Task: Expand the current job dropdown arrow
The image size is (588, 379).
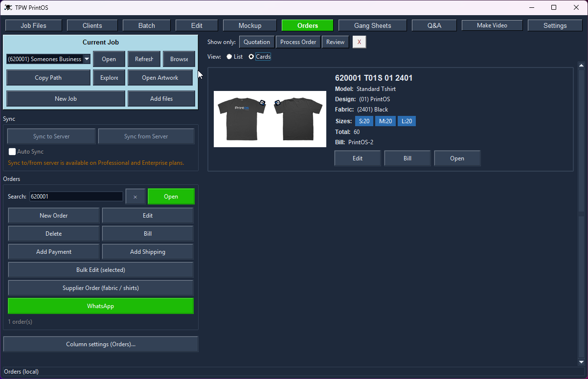Action: [x=87, y=59]
